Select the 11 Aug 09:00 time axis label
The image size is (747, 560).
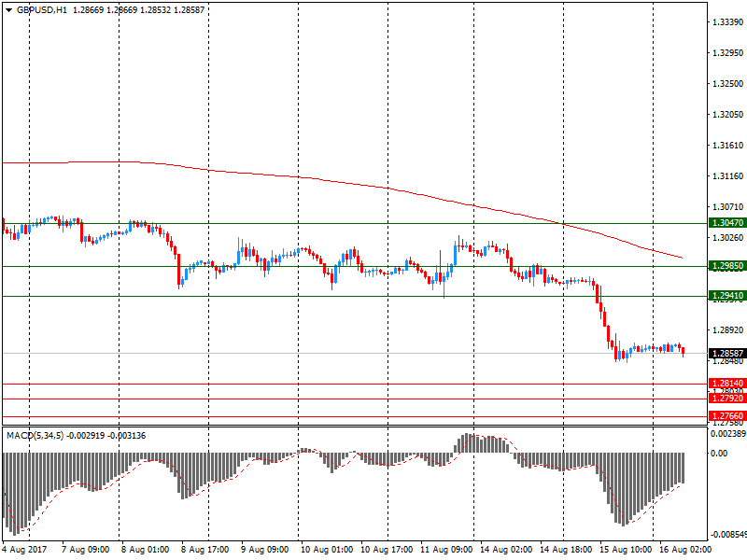click(446, 550)
